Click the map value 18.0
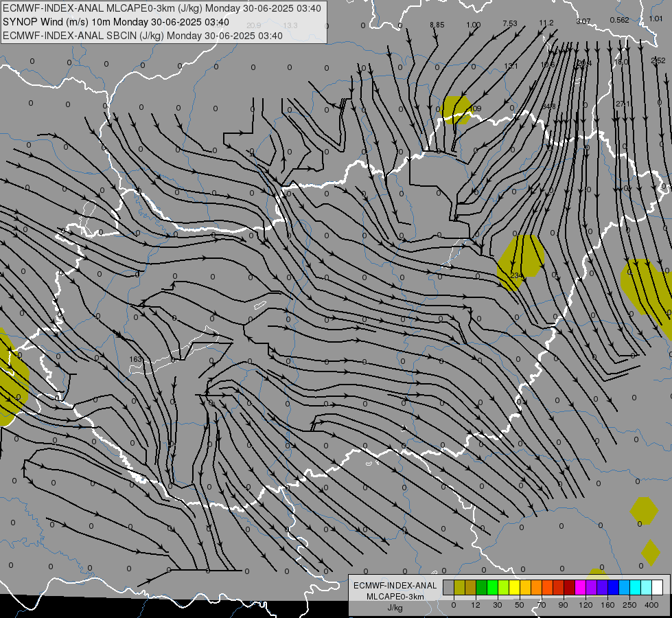Image resolution: width=672 pixels, height=618 pixels. pyautogui.click(x=621, y=62)
